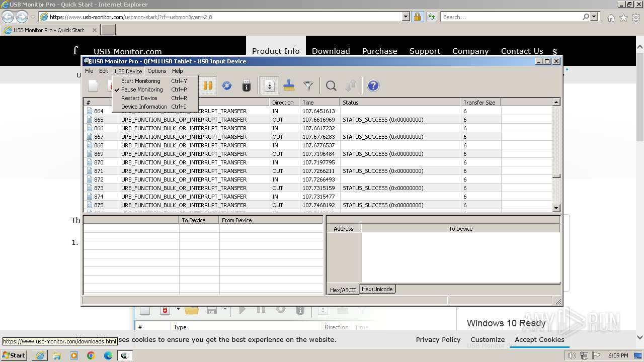Click the packet list scroll-up arrow
The width and height of the screenshot is (644, 362).
[556, 103]
